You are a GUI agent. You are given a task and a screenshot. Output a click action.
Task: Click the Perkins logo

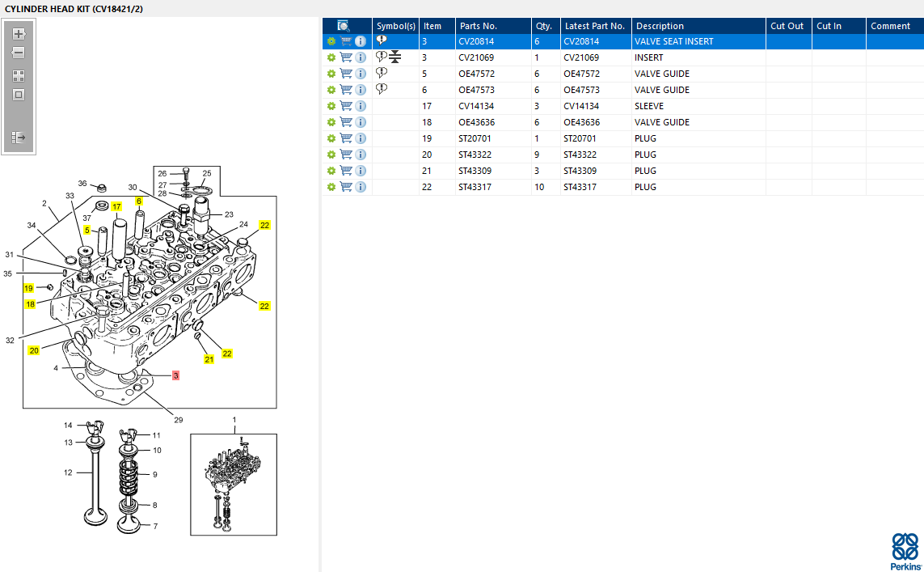[x=905, y=552]
